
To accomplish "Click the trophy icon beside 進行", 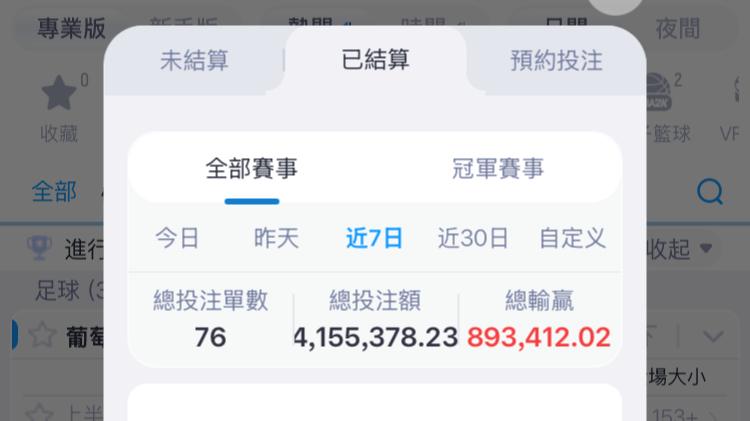I will coord(39,247).
